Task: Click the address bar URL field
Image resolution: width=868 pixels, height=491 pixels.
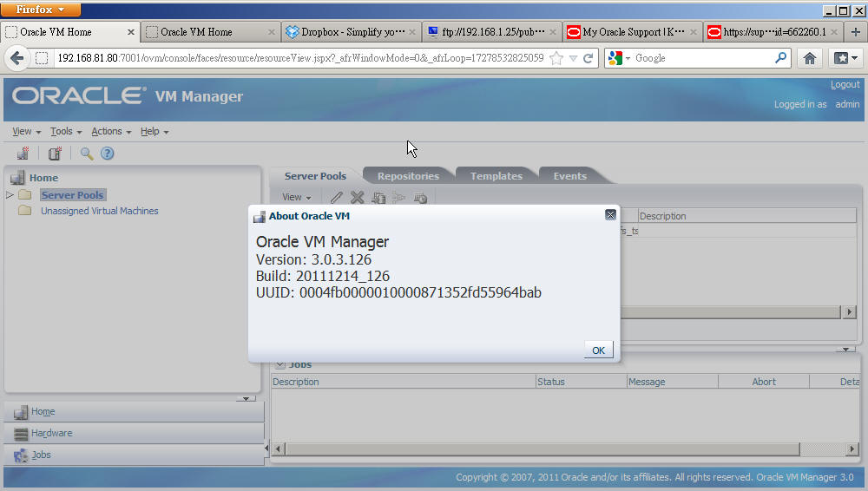Action: 300,58
